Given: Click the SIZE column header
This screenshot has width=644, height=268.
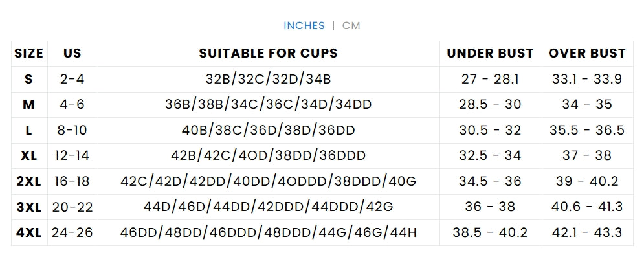Looking at the screenshot, I should 28,54.
